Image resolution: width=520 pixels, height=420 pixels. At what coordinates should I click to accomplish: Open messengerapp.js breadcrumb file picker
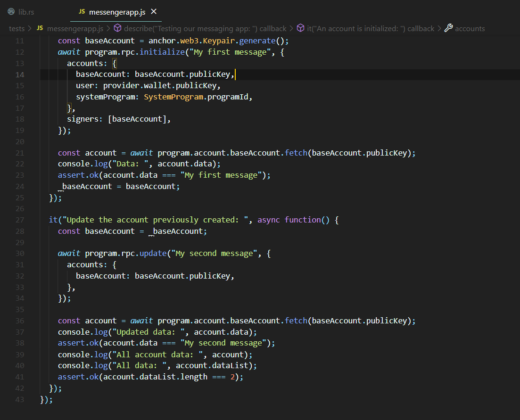click(x=75, y=28)
